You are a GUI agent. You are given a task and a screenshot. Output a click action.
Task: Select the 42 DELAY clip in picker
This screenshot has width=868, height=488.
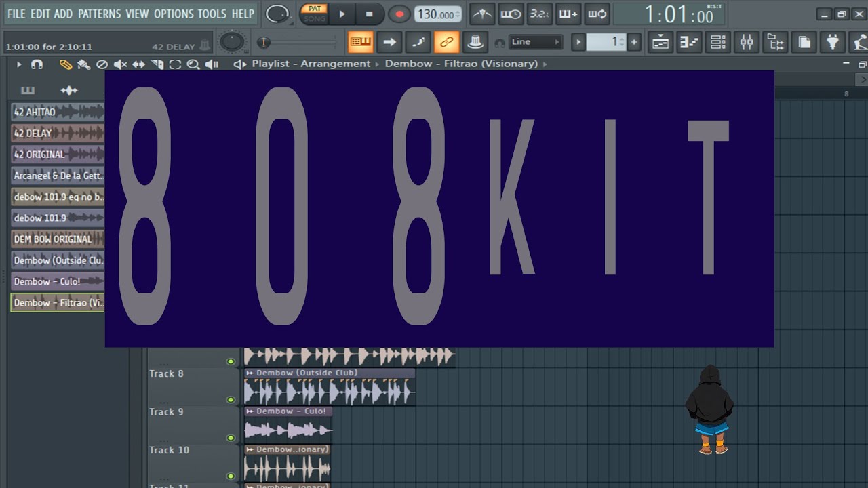[x=58, y=134]
